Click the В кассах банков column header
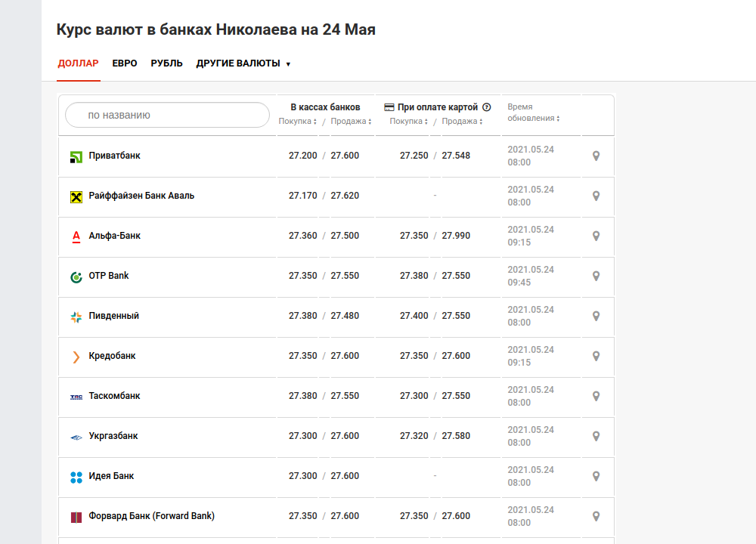 [x=325, y=107]
